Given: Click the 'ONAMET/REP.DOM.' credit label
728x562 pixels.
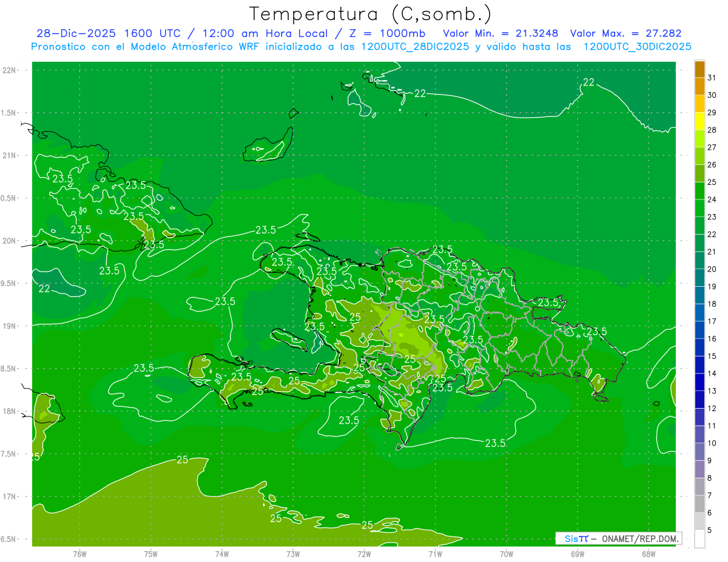Looking at the screenshot, I should point(641,538).
